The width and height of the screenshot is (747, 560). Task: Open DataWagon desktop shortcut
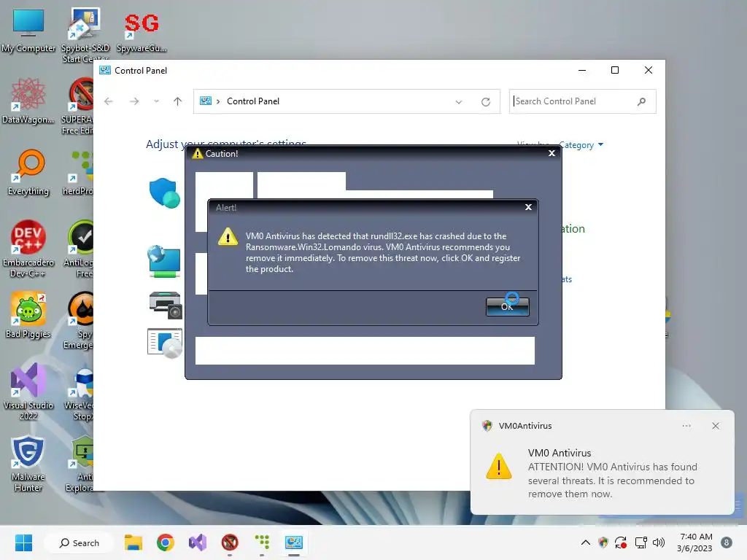click(x=28, y=101)
